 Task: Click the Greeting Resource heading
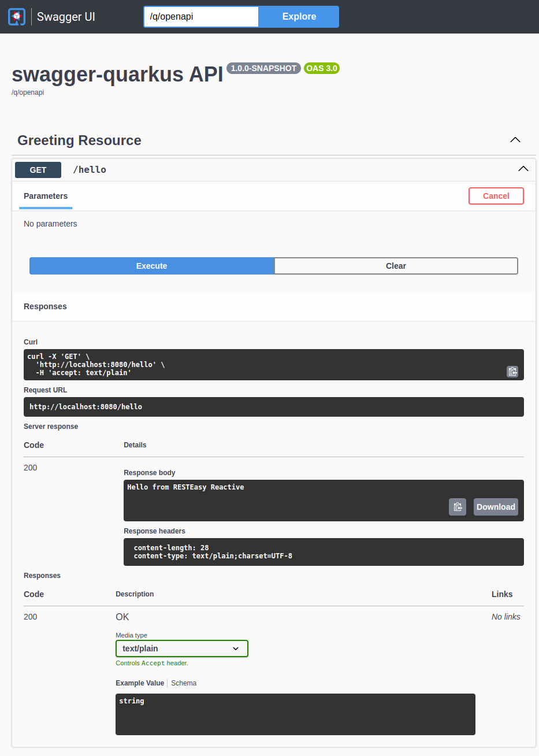[x=80, y=140]
